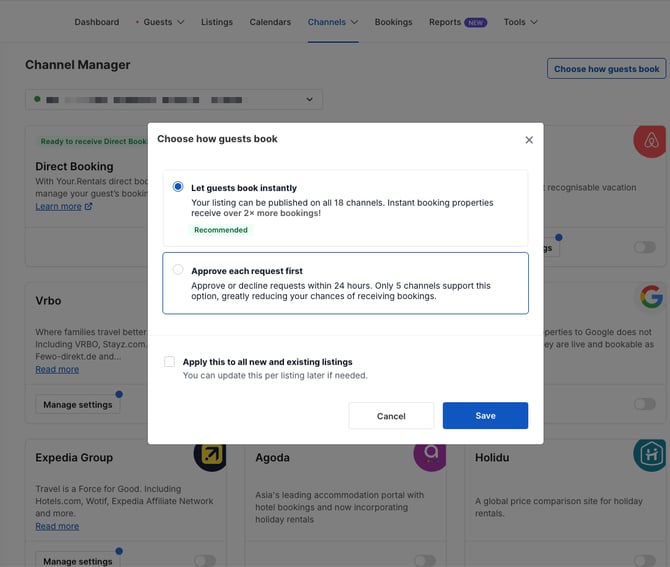Expand the Channels chevron
Image resolution: width=670 pixels, height=567 pixels.
pyautogui.click(x=354, y=22)
